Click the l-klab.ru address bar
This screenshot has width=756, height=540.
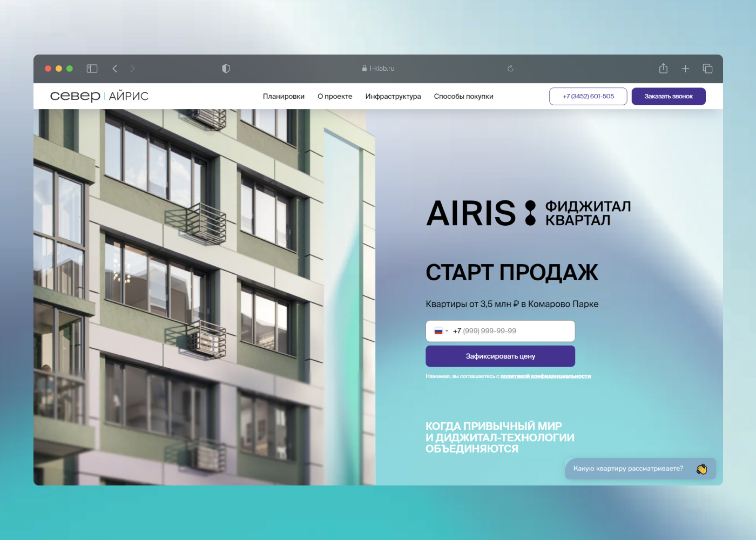coord(378,69)
